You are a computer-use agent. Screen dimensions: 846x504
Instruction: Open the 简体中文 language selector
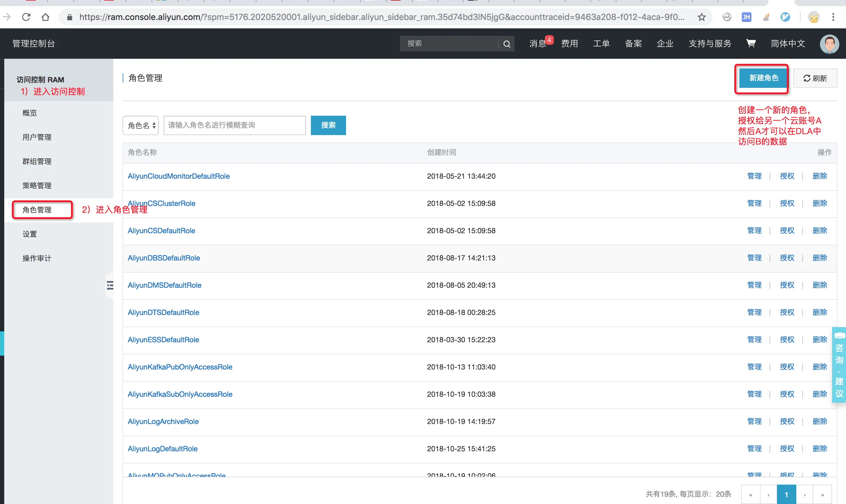pyautogui.click(x=788, y=44)
